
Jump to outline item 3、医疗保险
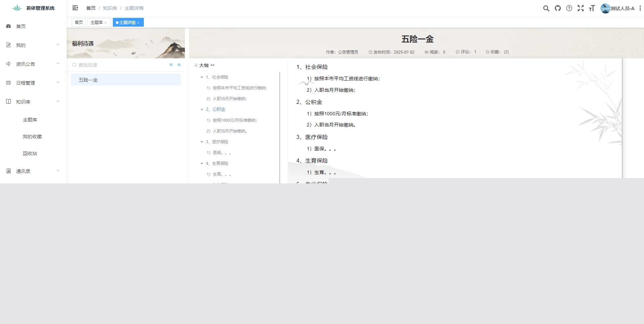pos(217,142)
